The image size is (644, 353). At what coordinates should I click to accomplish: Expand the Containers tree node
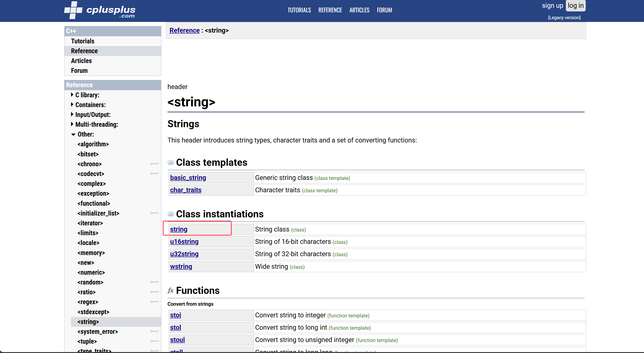72,104
